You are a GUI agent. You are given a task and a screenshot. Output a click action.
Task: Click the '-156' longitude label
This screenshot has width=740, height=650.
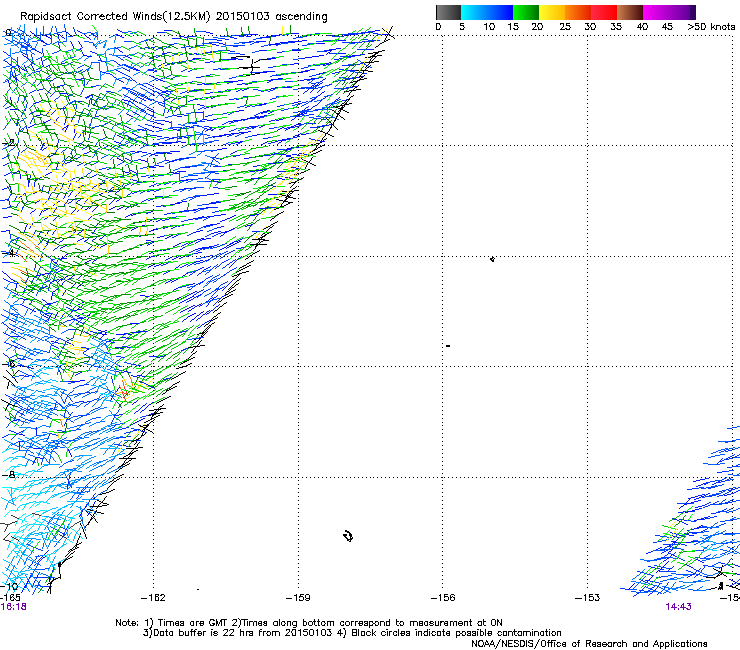pos(443,598)
